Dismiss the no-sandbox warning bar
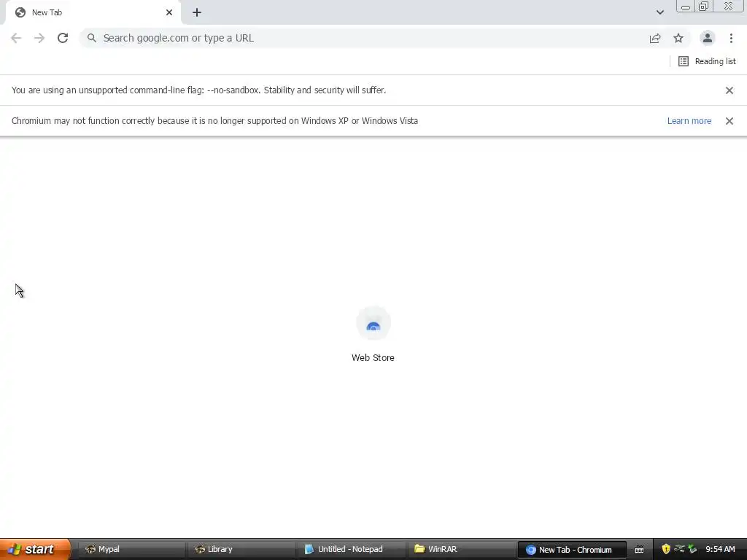747x560 pixels. pyautogui.click(x=729, y=90)
